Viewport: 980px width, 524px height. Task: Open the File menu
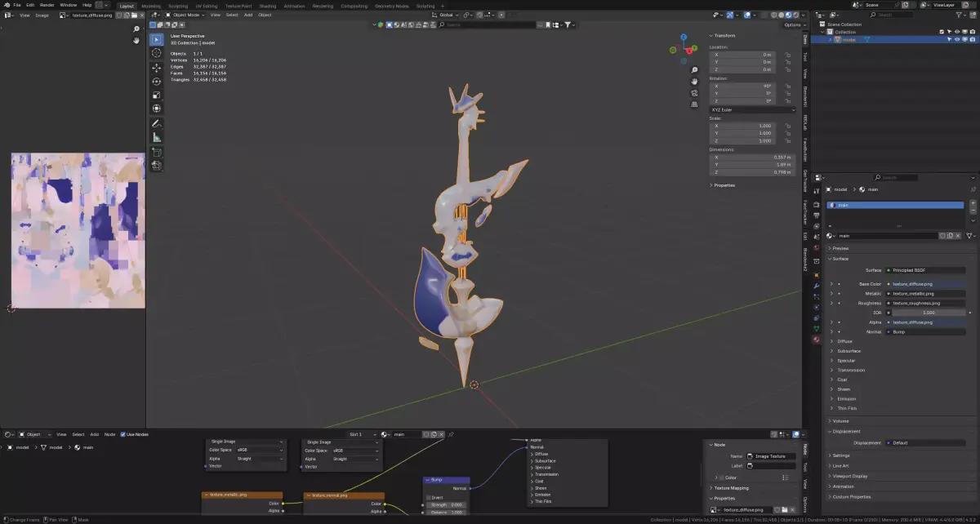(x=17, y=5)
